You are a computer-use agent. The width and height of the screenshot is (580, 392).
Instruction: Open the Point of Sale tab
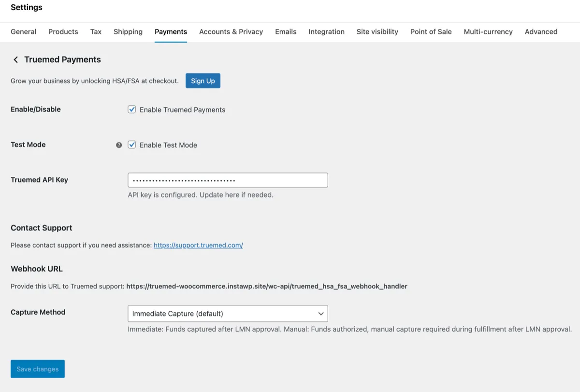tap(431, 31)
